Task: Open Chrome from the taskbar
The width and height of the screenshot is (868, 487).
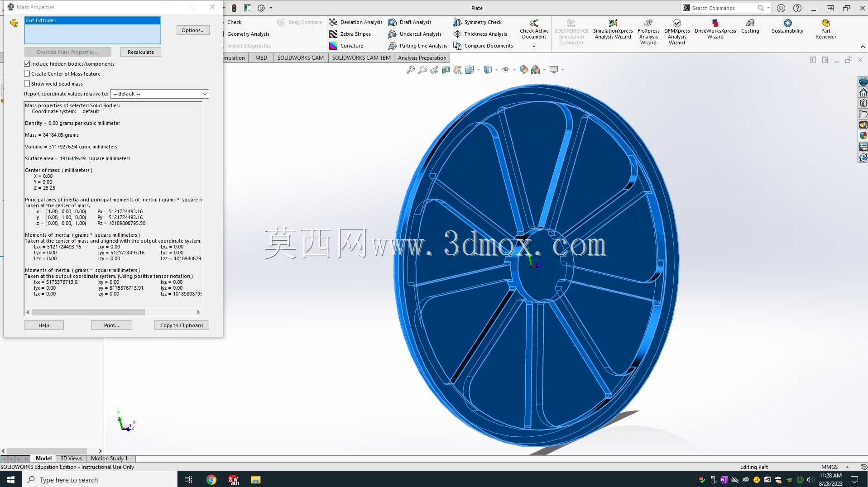Action: click(211, 480)
